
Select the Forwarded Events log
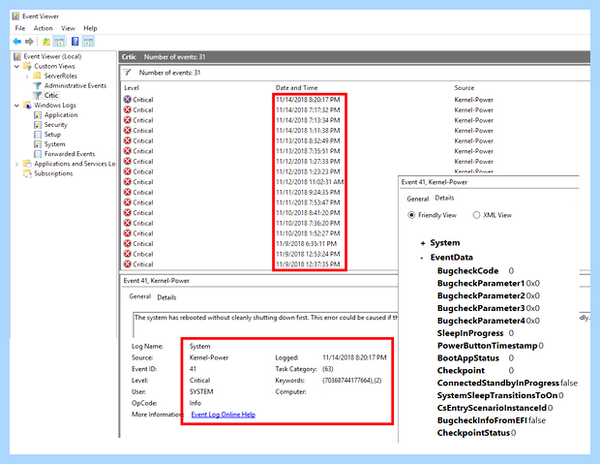70,154
